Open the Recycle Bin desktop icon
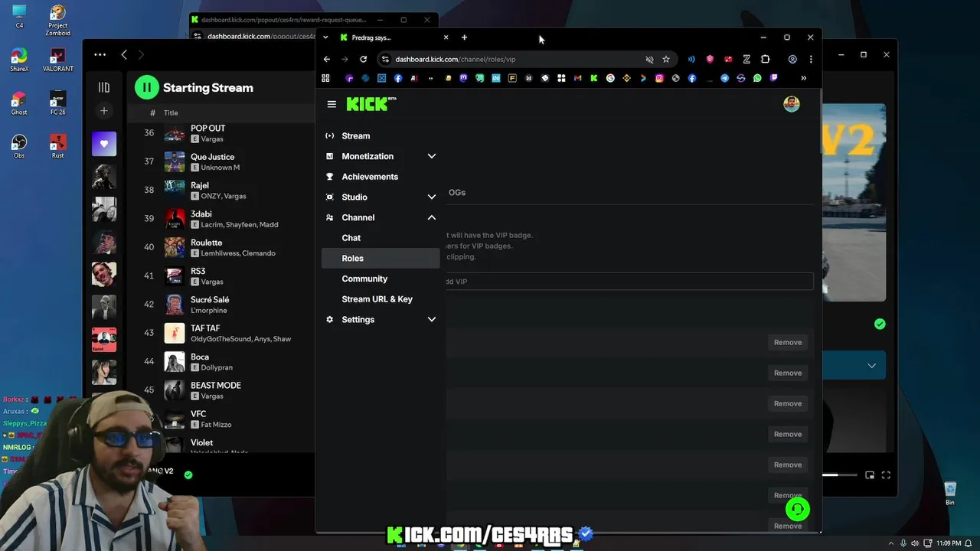This screenshot has height=551, width=980. pyautogui.click(x=950, y=494)
